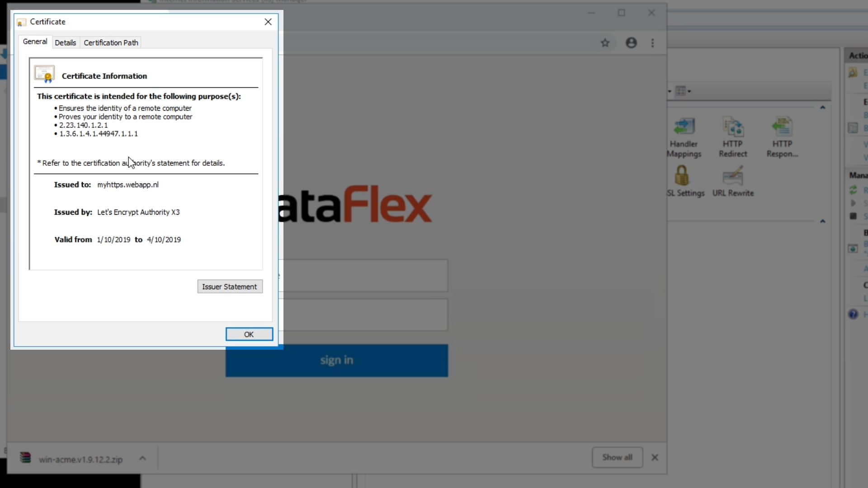Open SSL Settings padlock icon

coord(682,176)
